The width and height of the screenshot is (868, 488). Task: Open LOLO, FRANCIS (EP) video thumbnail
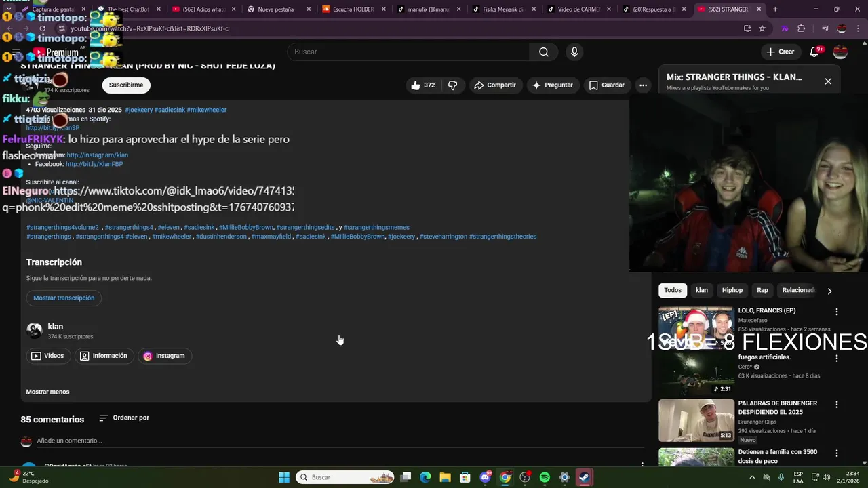pyautogui.click(x=696, y=328)
